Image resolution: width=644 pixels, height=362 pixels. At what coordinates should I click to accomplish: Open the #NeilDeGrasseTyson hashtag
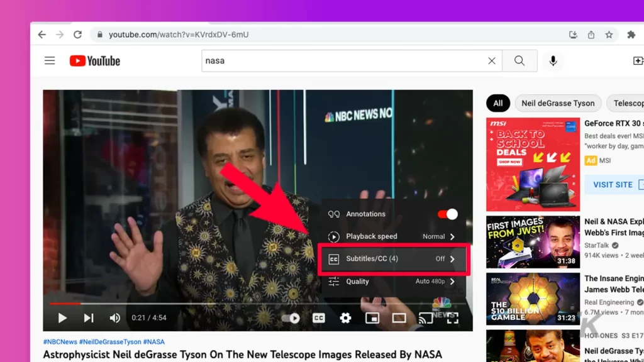tap(110, 342)
